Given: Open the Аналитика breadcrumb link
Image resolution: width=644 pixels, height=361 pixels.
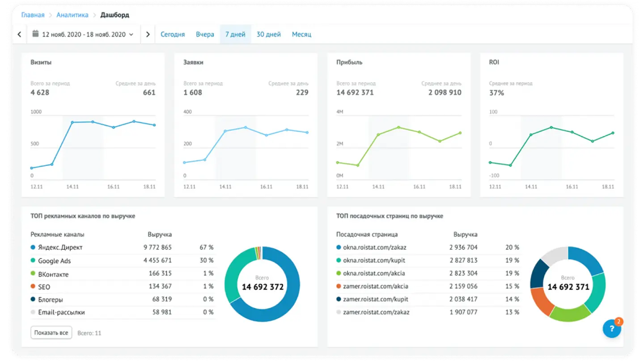Looking at the screenshot, I should [x=72, y=15].
